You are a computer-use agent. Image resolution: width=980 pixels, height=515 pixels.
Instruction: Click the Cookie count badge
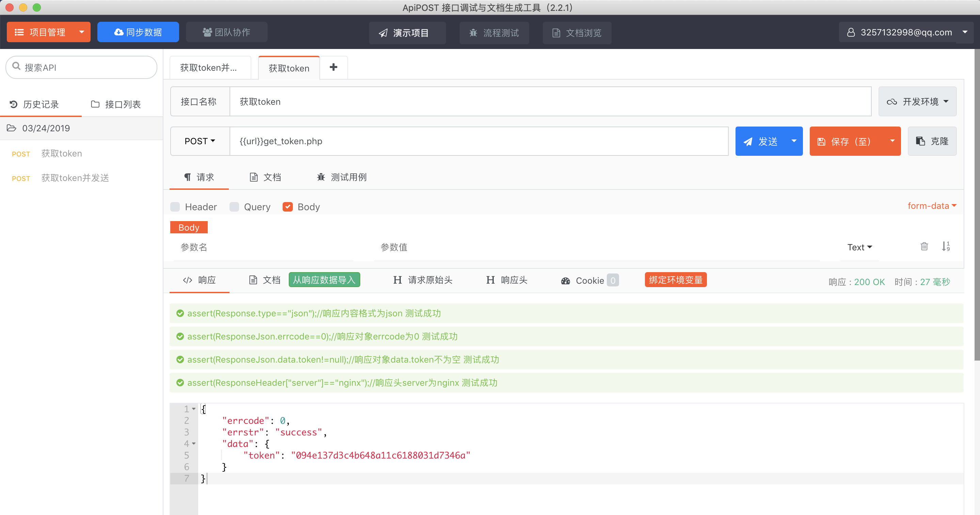click(x=613, y=280)
